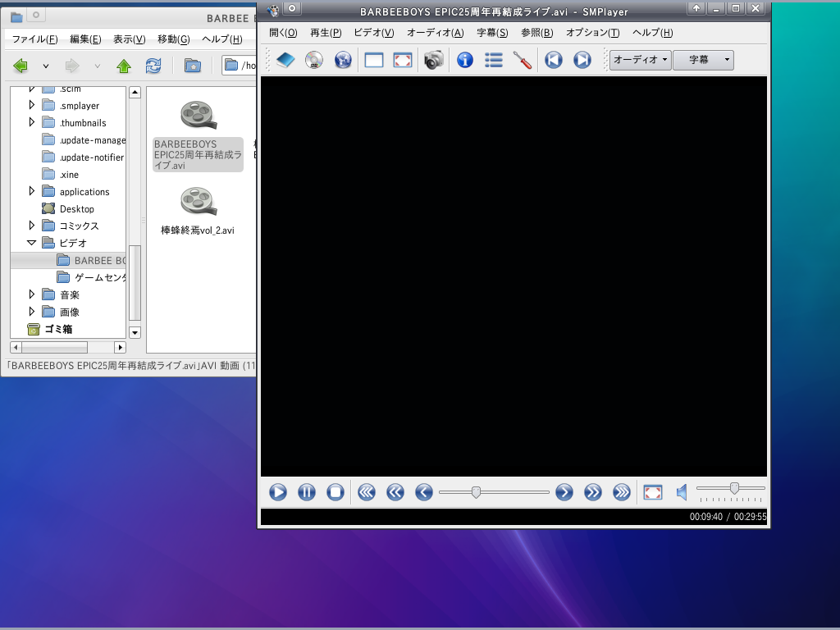The height and width of the screenshot is (630, 840).
Task: Show file information with the blue info icon
Action: [x=465, y=60]
